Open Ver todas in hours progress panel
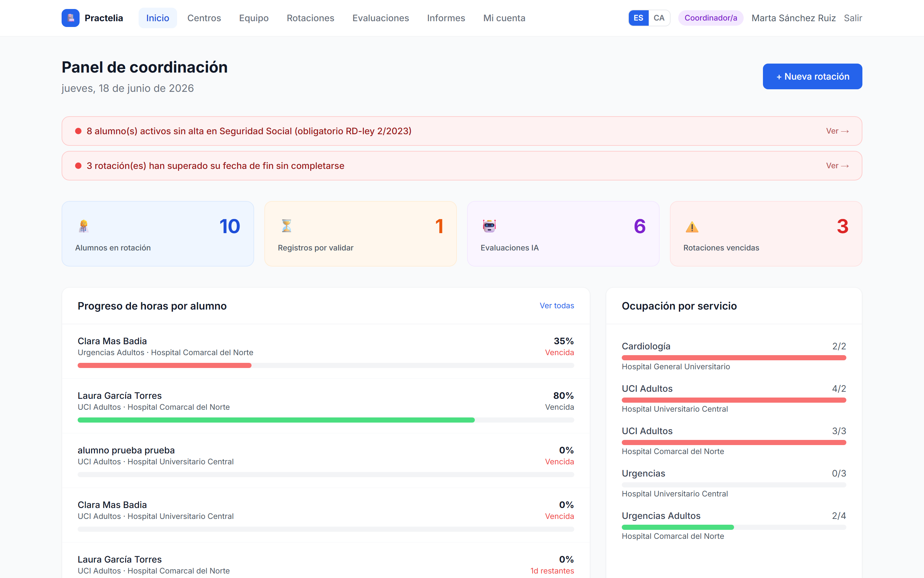924x578 pixels. tap(557, 305)
